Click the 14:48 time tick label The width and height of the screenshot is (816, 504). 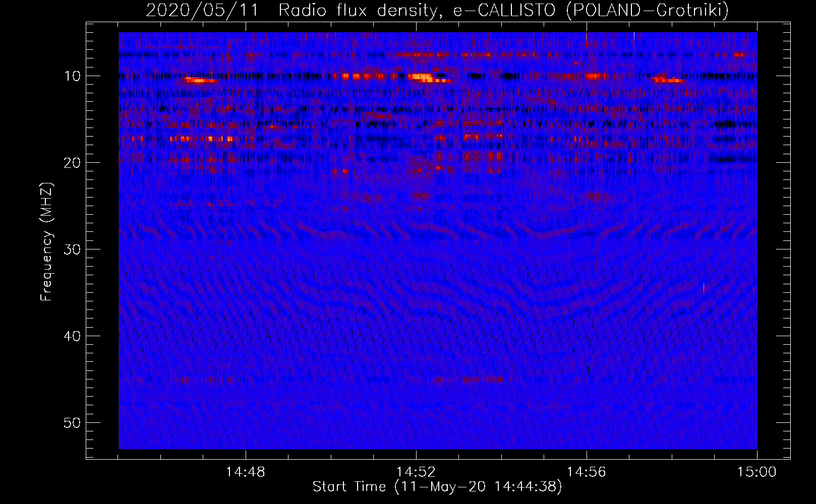click(245, 472)
